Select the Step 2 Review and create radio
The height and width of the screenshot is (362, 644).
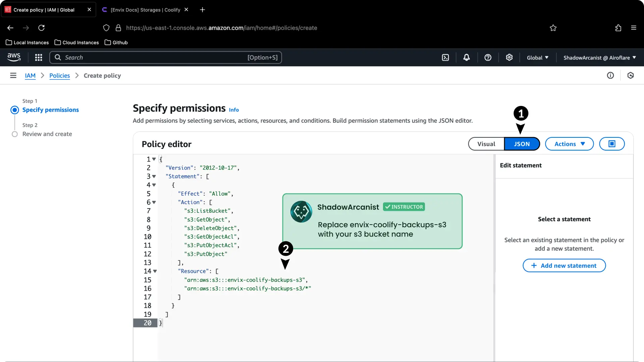[15, 134]
